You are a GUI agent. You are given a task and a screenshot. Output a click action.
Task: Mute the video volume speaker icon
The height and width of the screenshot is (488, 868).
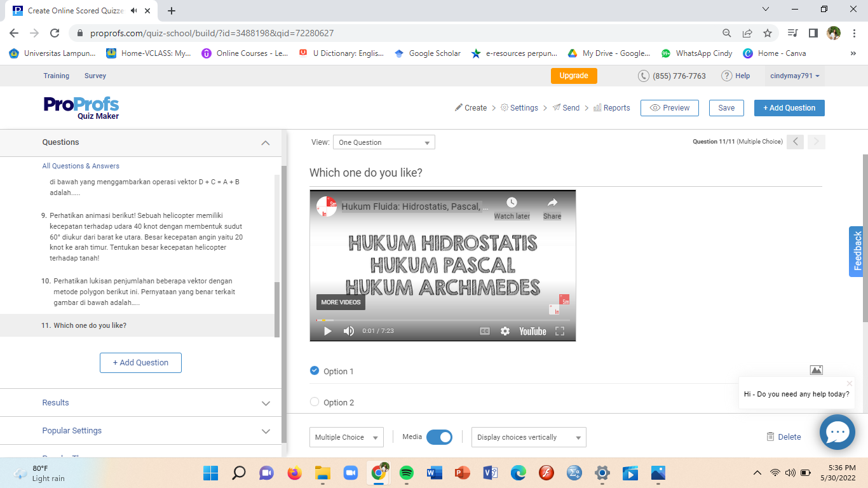(349, 331)
